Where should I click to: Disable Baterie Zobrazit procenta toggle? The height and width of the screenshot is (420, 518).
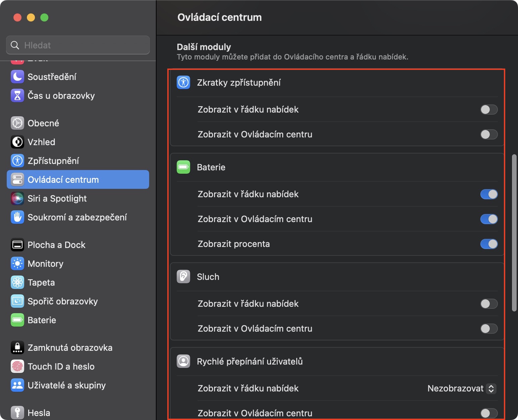click(x=489, y=244)
